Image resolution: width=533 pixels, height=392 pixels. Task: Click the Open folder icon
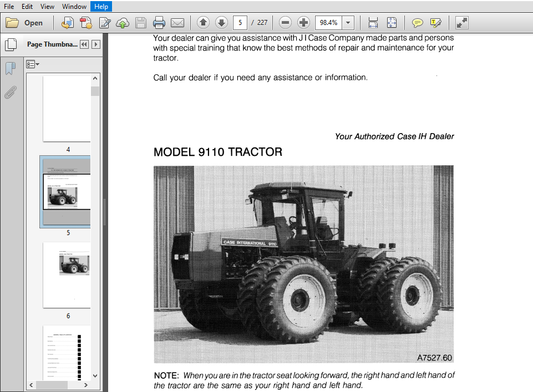click(x=12, y=23)
